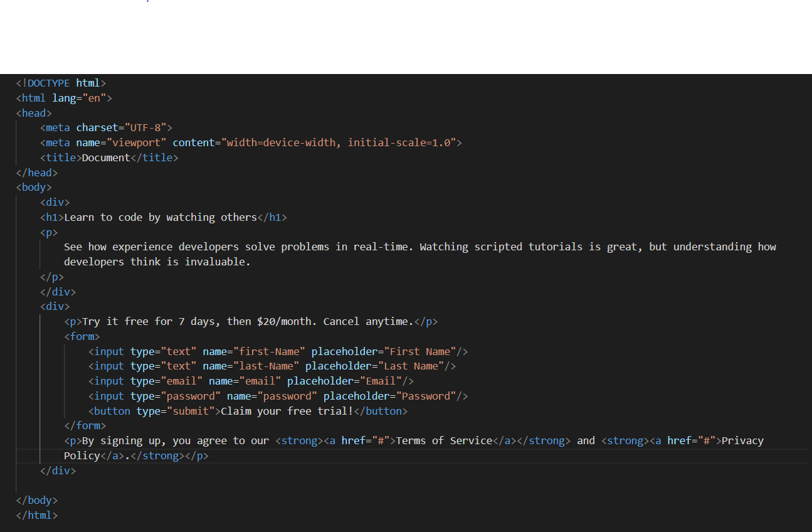Click the closing /body tag
Screen dimensions: 812x532
click(37, 501)
